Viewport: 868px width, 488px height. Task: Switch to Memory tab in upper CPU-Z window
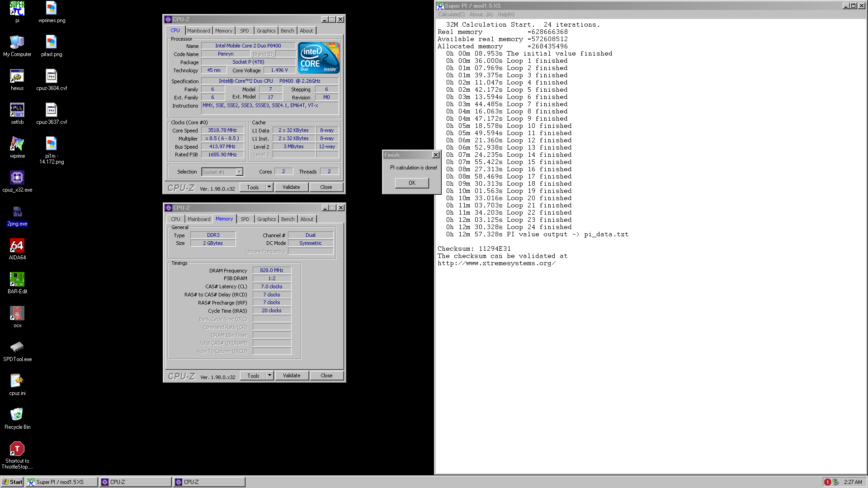click(x=224, y=31)
